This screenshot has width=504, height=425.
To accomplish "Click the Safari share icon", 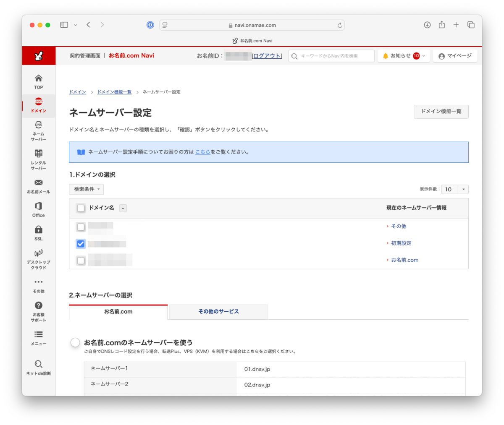I will pos(442,25).
